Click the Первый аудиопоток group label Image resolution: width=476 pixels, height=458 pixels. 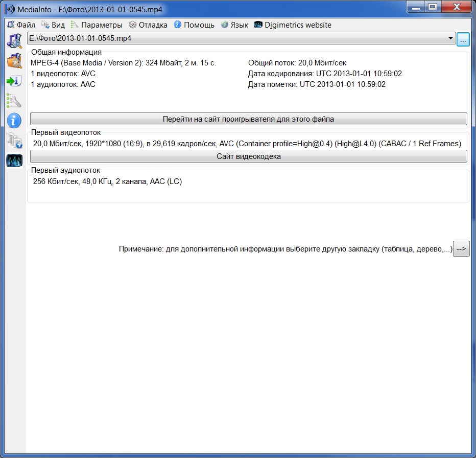coord(65,170)
